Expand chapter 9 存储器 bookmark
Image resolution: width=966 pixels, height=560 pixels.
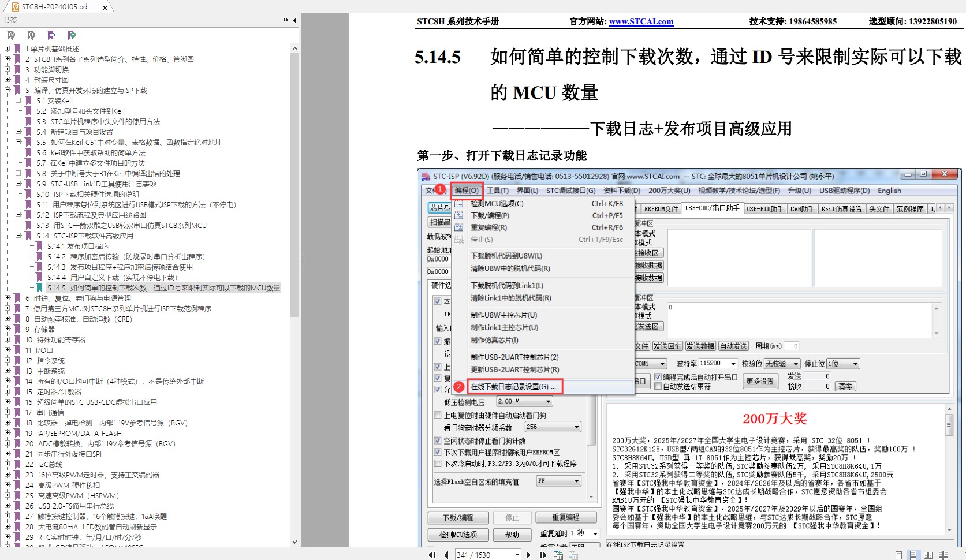(8, 329)
